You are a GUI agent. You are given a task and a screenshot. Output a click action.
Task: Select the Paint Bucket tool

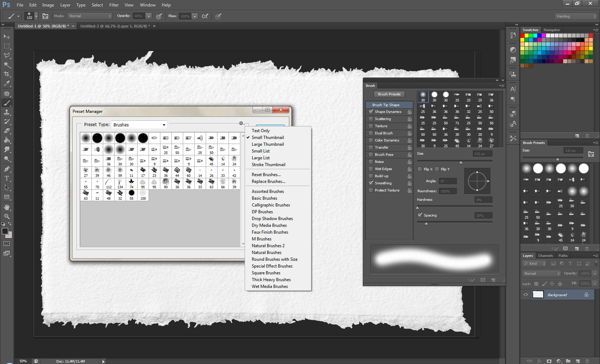coord(7,140)
